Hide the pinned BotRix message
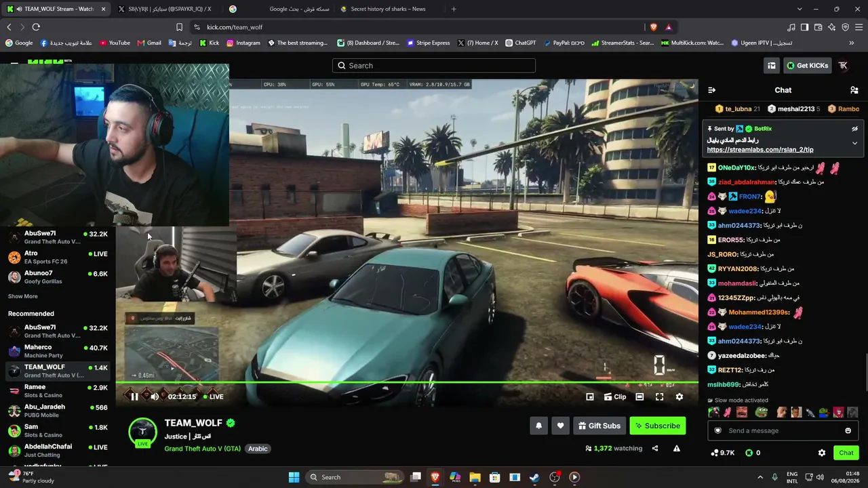Image resolution: width=868 pixels, height=488 pixels. tap(854, 129)
